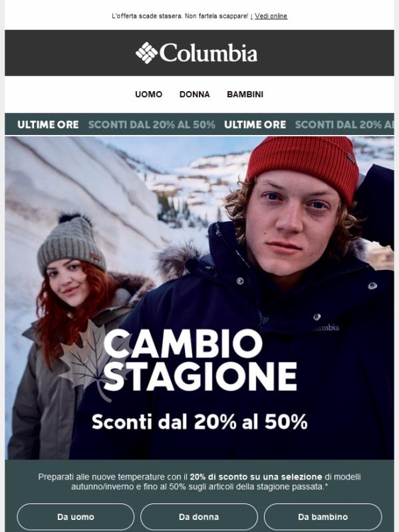Click the Da bambino button
The height and width of the screenshot is (532, 399).
tap(323, 517)
